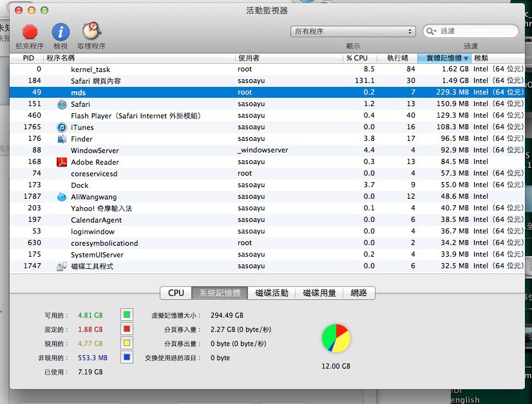Sort by the 使用者 column header

coord(289,58)
